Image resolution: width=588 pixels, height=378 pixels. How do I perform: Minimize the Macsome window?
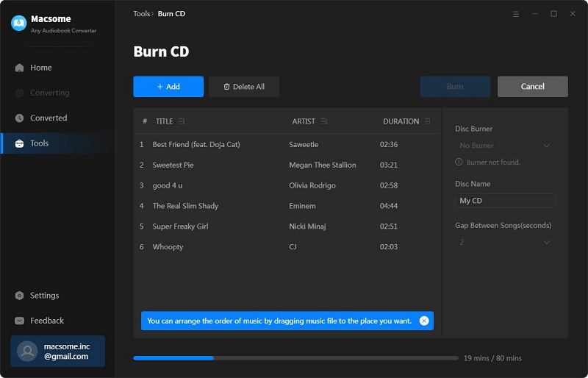pyautogui.click(x=535, y=14)
